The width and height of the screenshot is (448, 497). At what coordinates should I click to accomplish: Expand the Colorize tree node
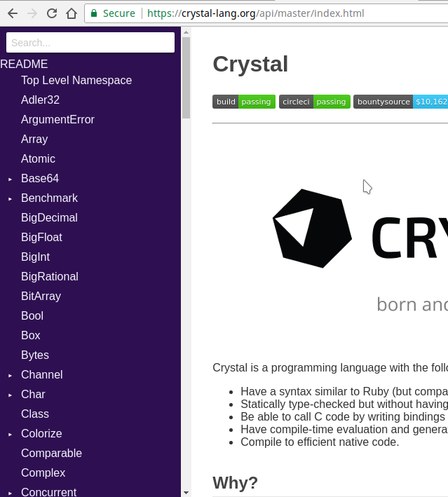(10, 434)
